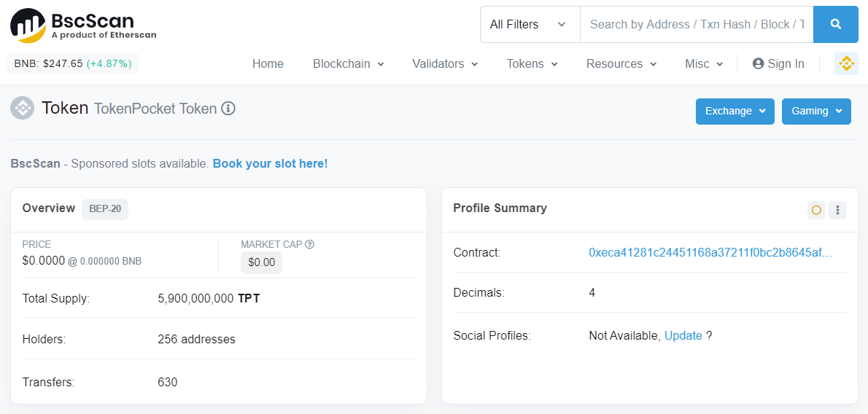The height and width of the screenshot is (414, 868).
Task: Click the Not Available social profiles text
Action: pos(624,335)
